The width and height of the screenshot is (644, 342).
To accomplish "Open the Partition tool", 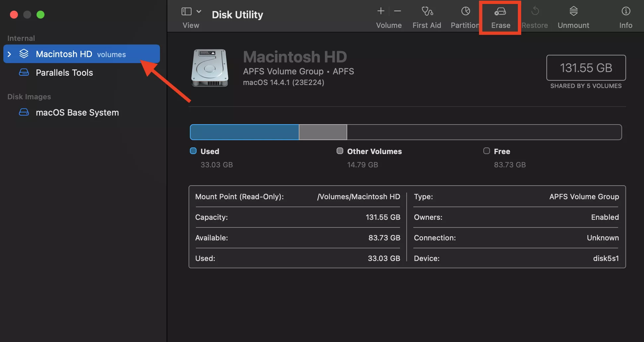I will (465, 12).
